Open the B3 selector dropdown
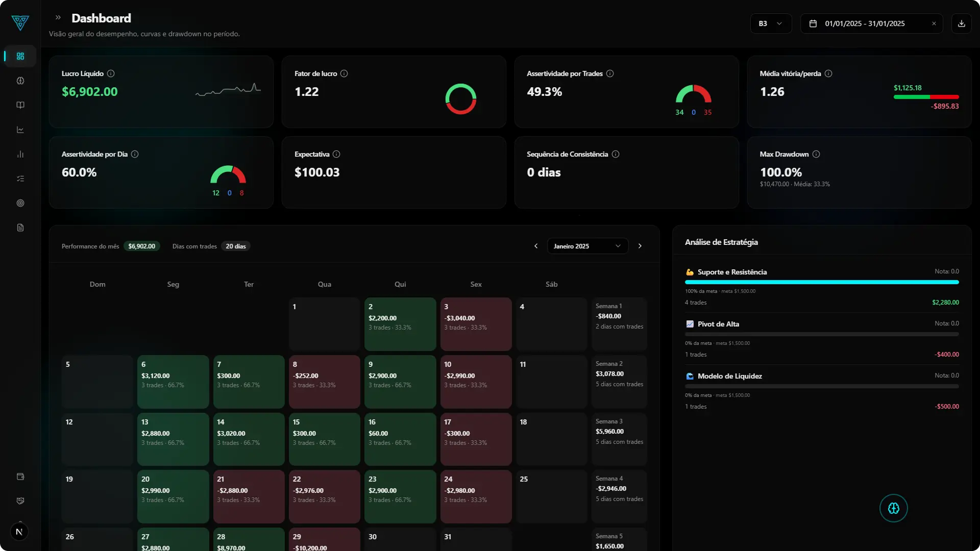The height and width of the screenshot is (551, 980). tap(770, 23)
